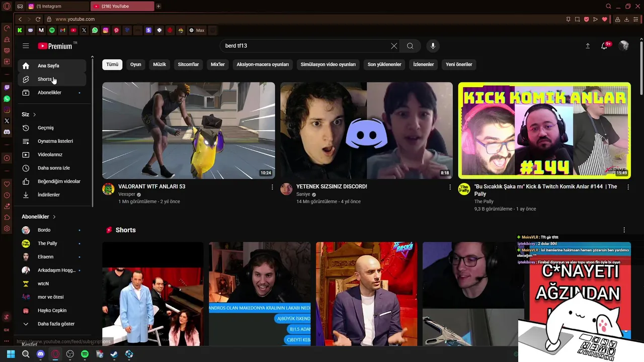The width and height of the screenshot is (644, 362).
Task: Open the Vexsper channel name link
Action: (127, 194)
